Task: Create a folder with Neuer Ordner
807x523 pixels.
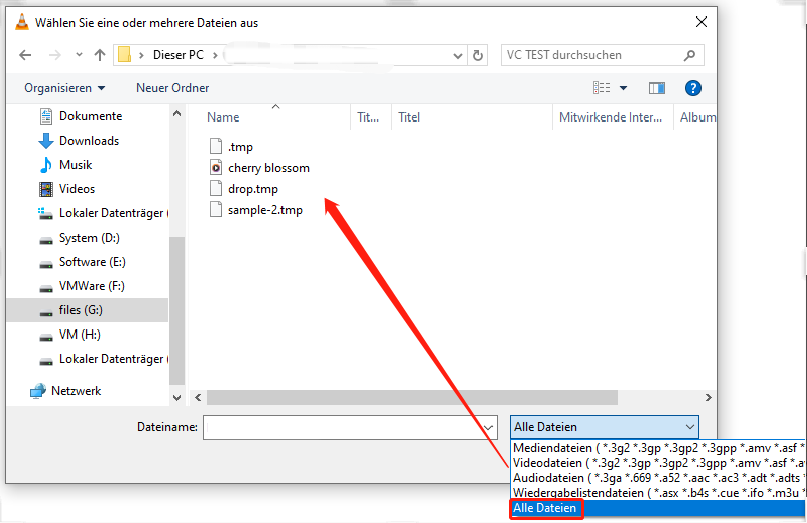Action: 172,88
